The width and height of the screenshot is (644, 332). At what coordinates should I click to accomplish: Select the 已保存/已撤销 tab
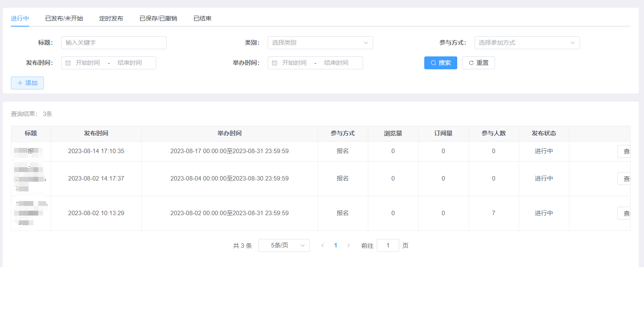pos(158,19)
